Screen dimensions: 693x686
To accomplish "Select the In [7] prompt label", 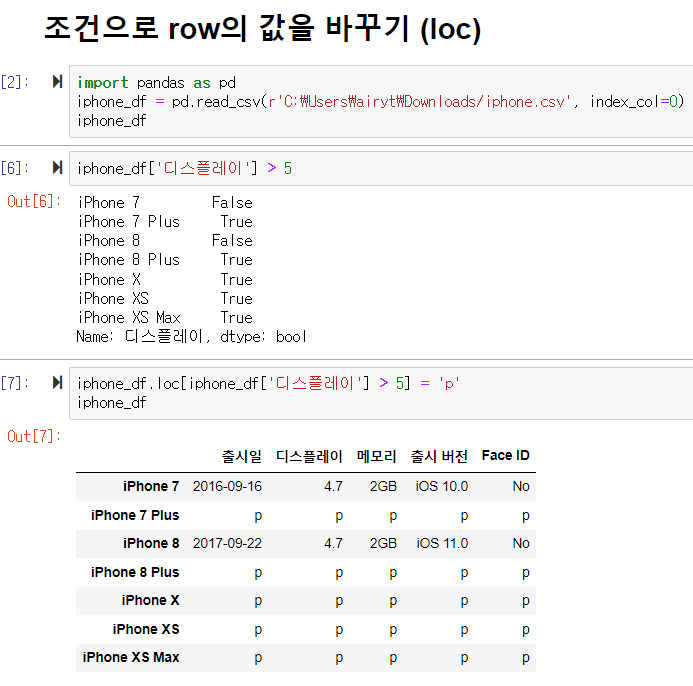I will tap(15, 383).
